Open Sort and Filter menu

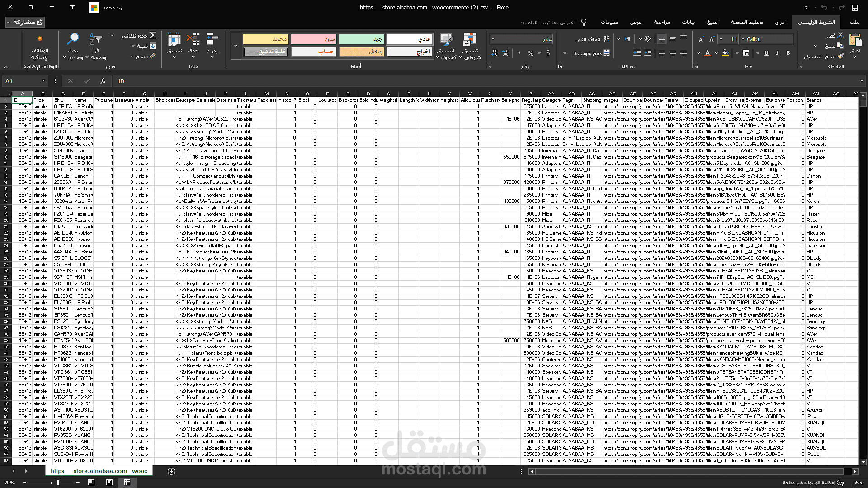(97, 47)
